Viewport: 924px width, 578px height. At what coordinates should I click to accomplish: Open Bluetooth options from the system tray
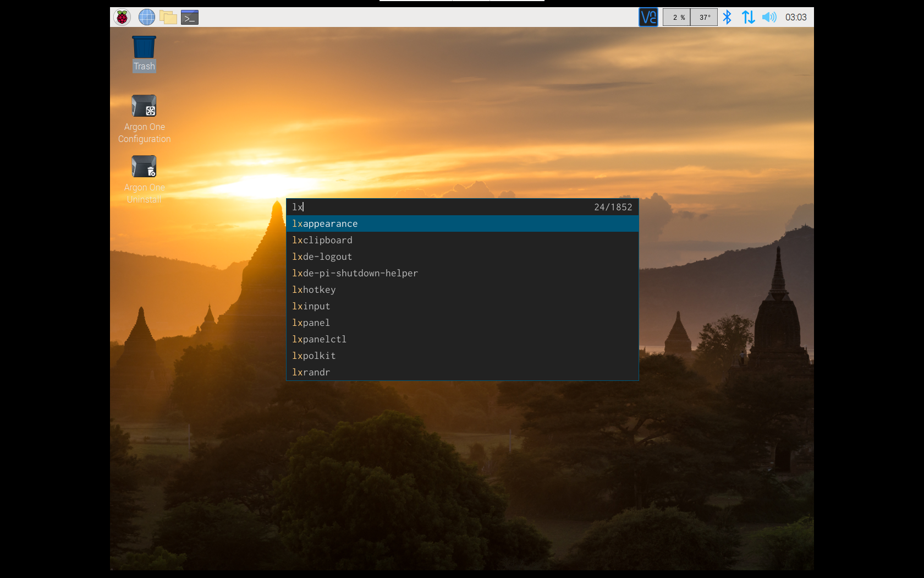[x=727, y=17]
